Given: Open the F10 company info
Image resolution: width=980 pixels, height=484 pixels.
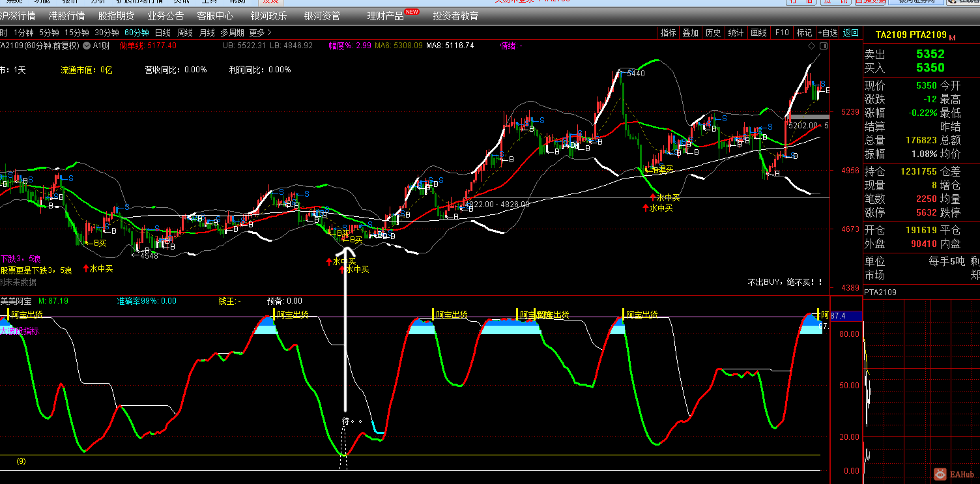Looking at the screenshot, I should (782, 33).
